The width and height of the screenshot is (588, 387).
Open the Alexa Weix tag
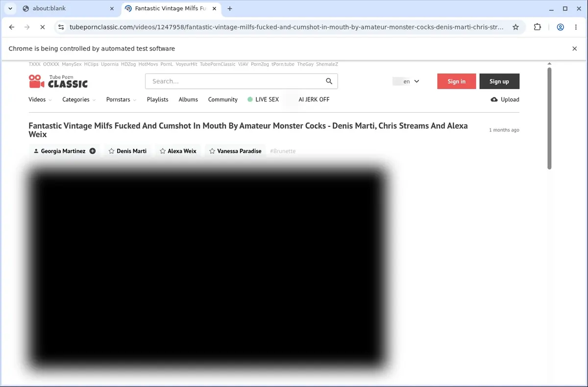coord(178,151)
